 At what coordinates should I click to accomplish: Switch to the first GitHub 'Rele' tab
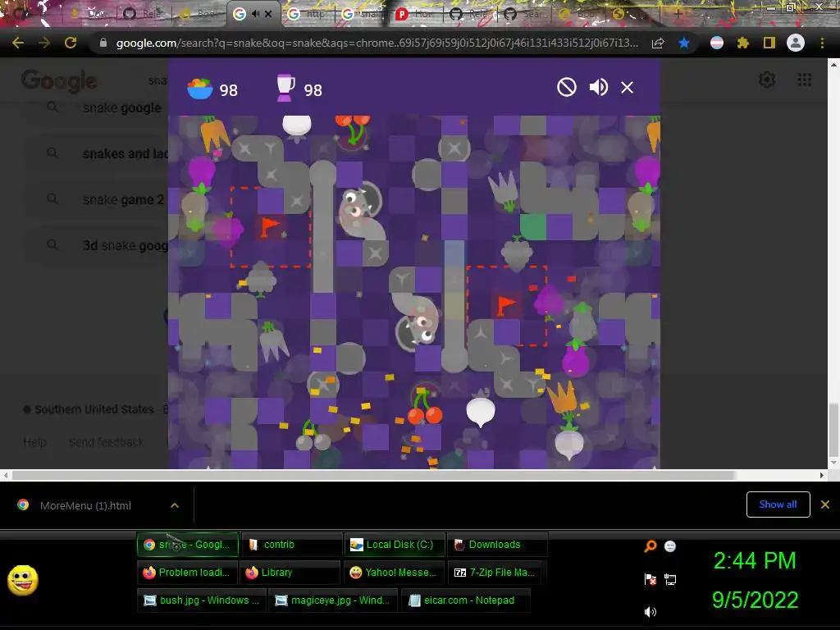[x=144, y=14]
